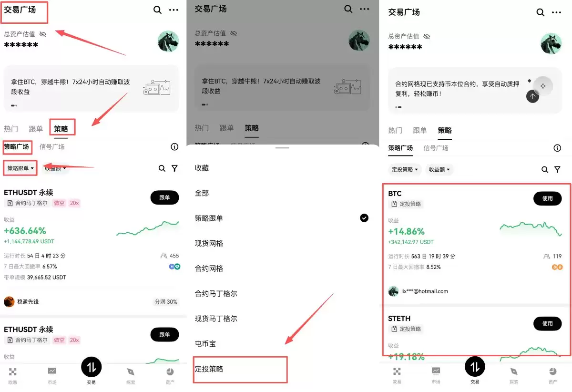Tap the follower count icon showing 119
572x392 pixels.
[547, 257]
